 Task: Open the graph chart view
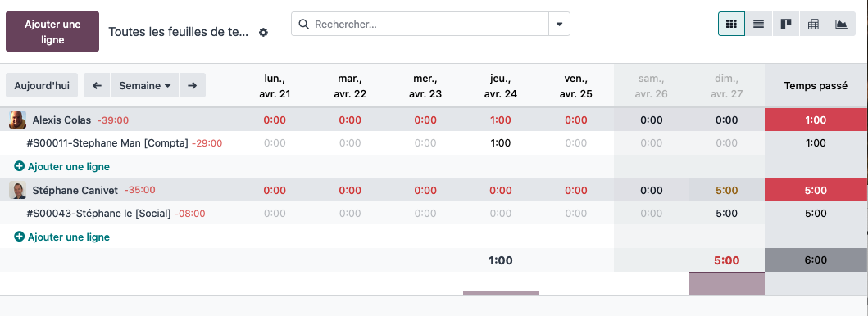pos(841,25)
